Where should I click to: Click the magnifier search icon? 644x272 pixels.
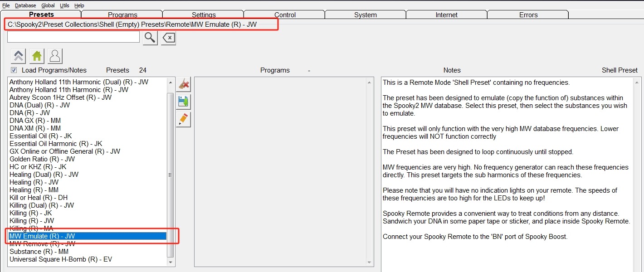(150, 38)
